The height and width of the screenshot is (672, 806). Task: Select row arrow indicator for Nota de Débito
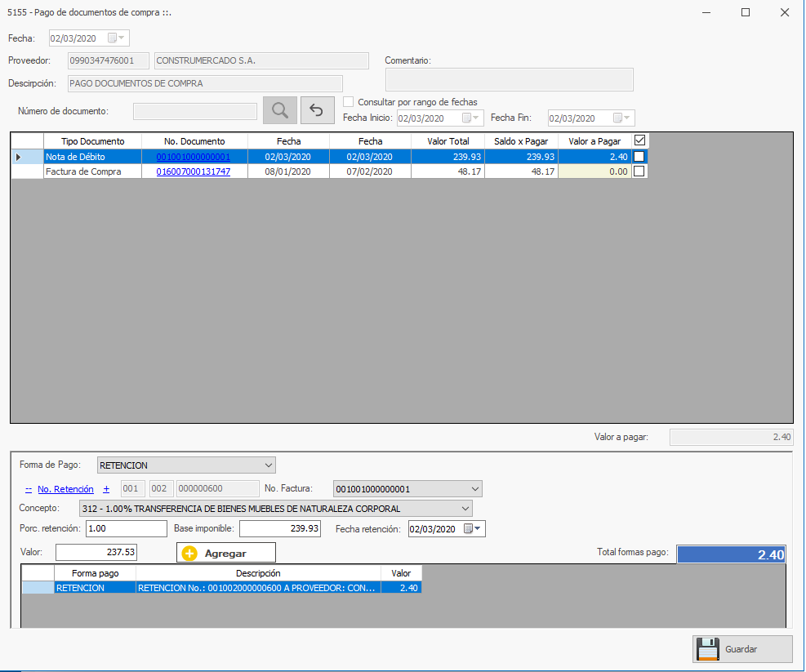(20, 157)
